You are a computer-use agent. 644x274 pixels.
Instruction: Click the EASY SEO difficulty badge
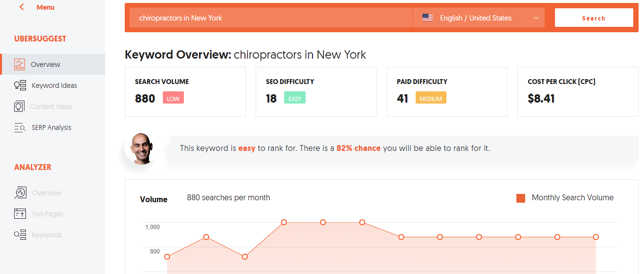tap(295, 98)
